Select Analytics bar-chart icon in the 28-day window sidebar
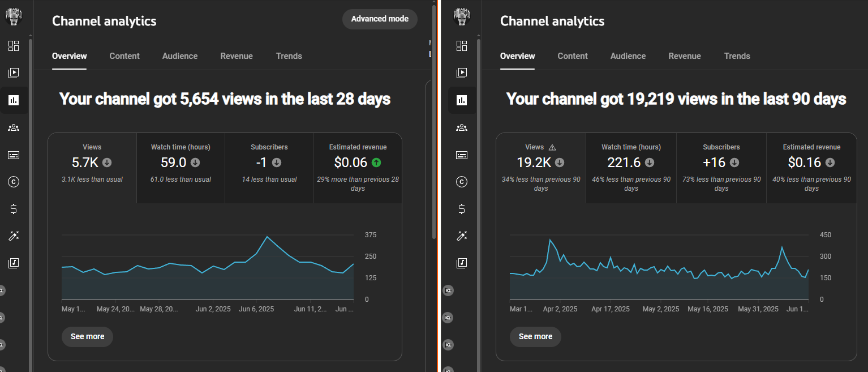Image resolution: width=868 pixels, height=372 pixels. [x=14, y=100]
